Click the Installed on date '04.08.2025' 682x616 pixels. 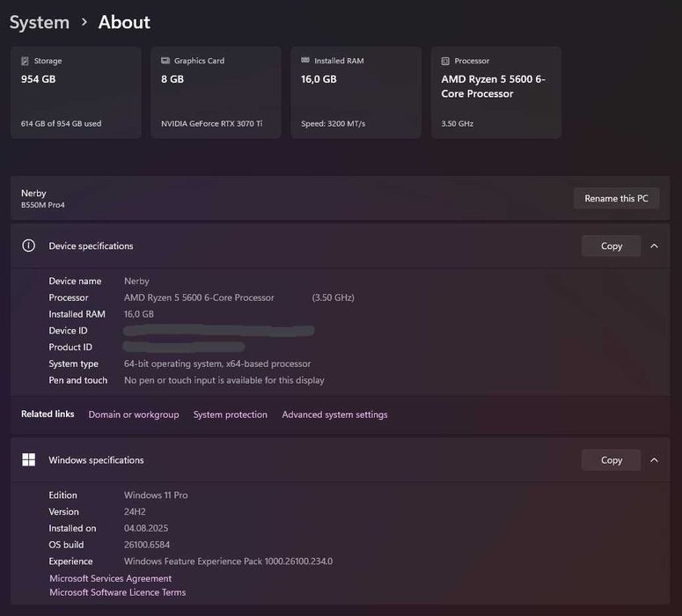click(x=146, y=528)
